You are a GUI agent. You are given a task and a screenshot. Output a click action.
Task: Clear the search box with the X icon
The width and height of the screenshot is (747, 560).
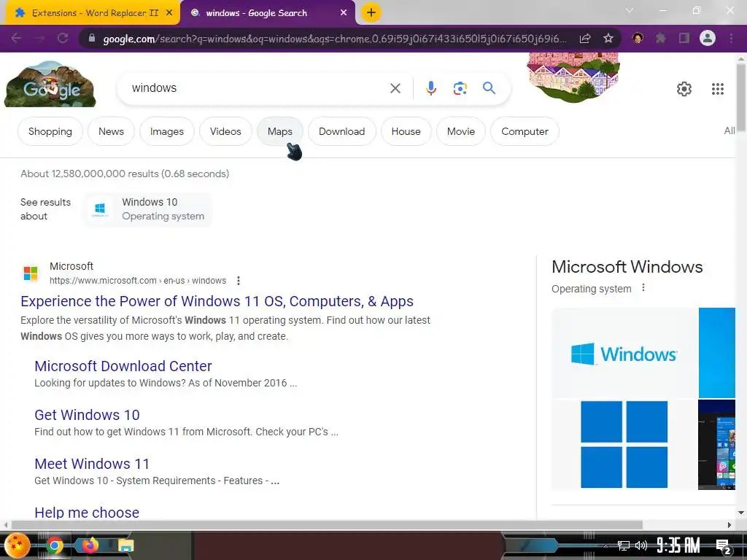click(395, 88)
